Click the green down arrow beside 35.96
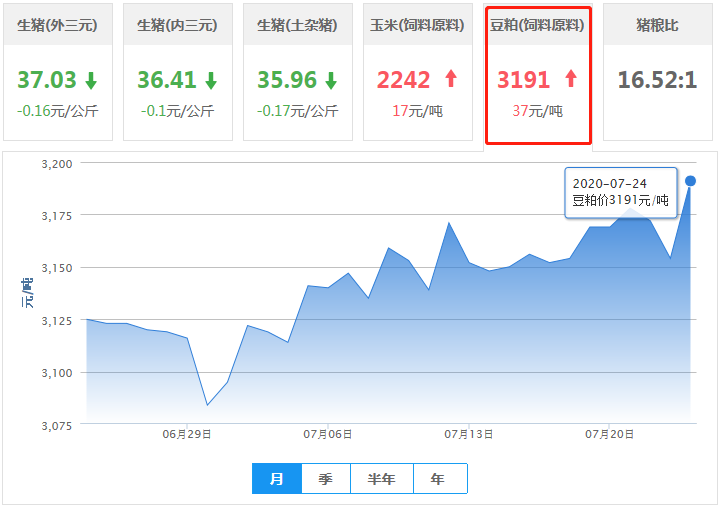 [x=331, y=80]
